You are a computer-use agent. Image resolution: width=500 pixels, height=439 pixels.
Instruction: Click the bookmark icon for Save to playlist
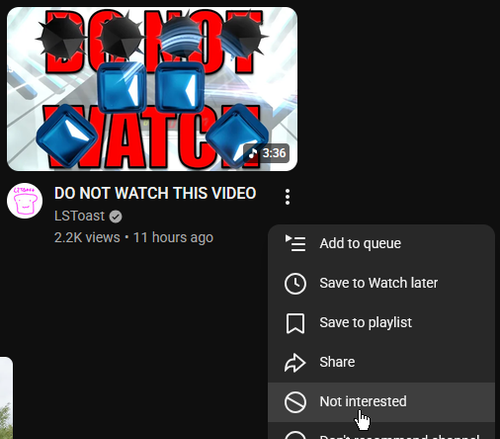point(295,323)
